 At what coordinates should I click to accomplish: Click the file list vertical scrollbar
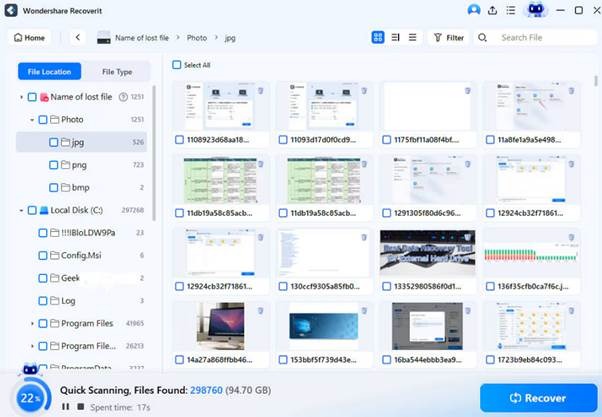(595, 81)
